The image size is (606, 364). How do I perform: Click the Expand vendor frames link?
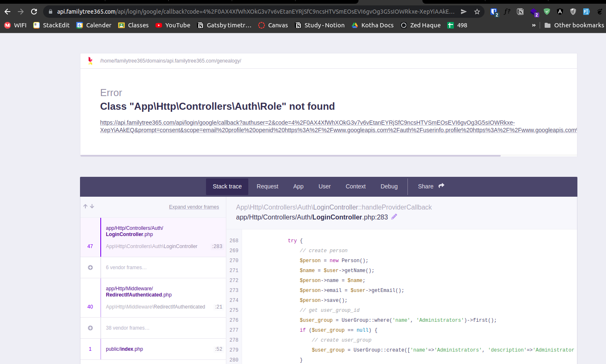[x=194, y=207]
